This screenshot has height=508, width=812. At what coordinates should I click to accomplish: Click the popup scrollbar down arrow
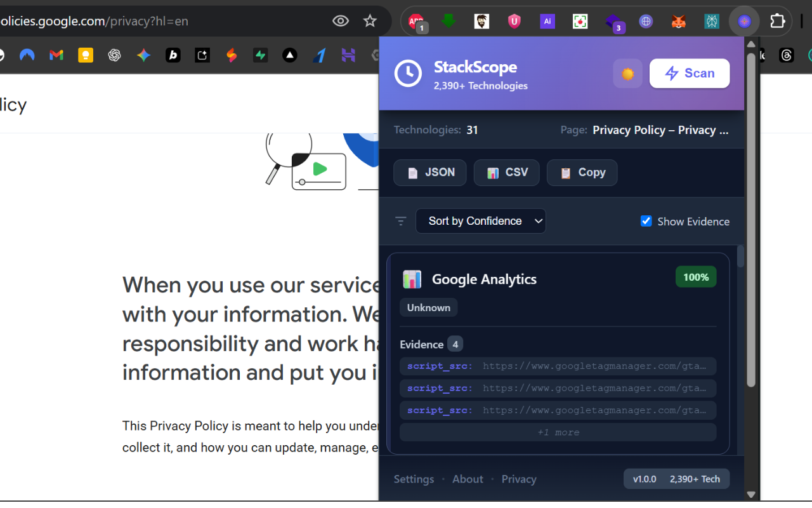751,494
